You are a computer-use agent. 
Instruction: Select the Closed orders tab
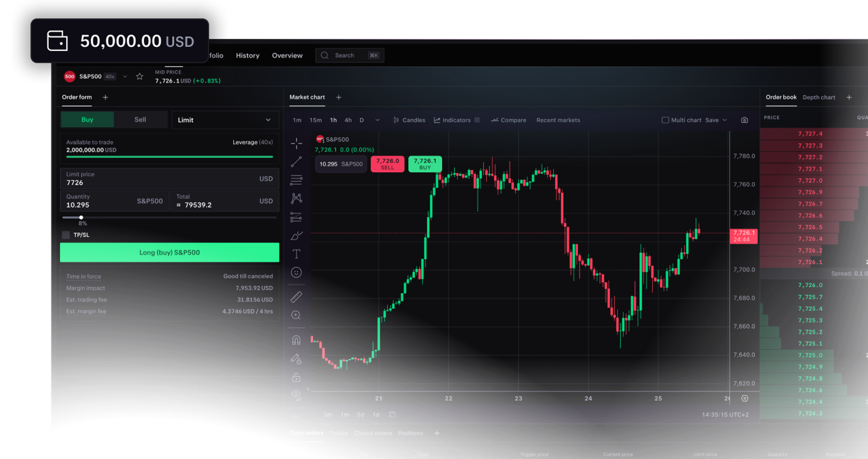click(x=372, y=434)
